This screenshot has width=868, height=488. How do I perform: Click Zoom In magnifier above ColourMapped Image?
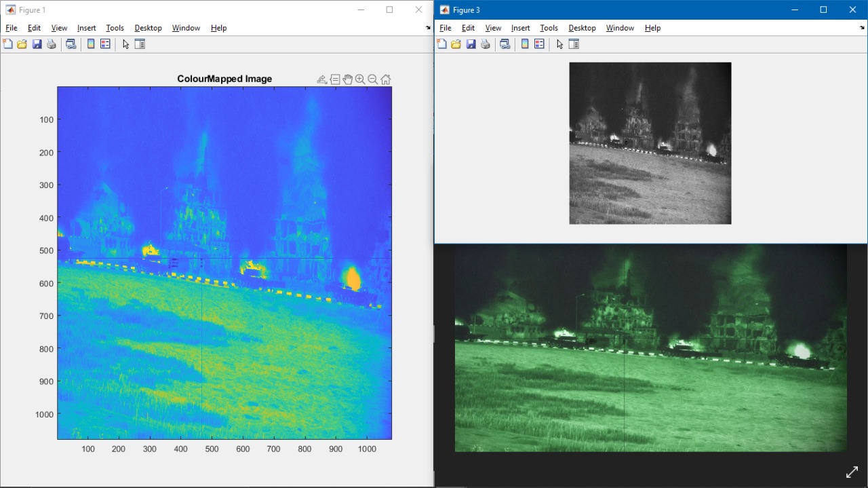[360, 79]
